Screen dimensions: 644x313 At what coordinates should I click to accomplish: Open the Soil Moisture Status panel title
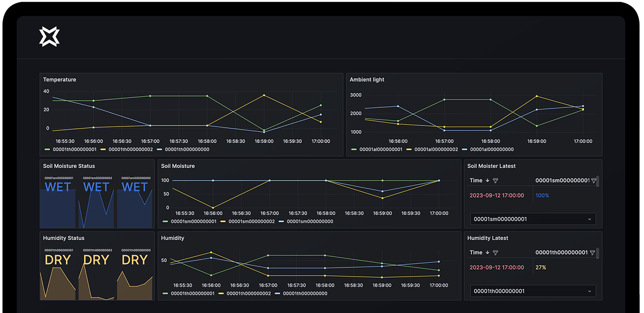pyautogui.click(x=69, y=166)
